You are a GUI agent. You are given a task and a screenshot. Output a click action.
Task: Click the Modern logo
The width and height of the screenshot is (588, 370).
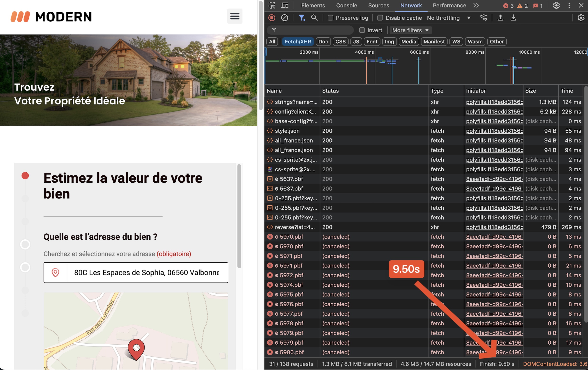pos(51,17)
